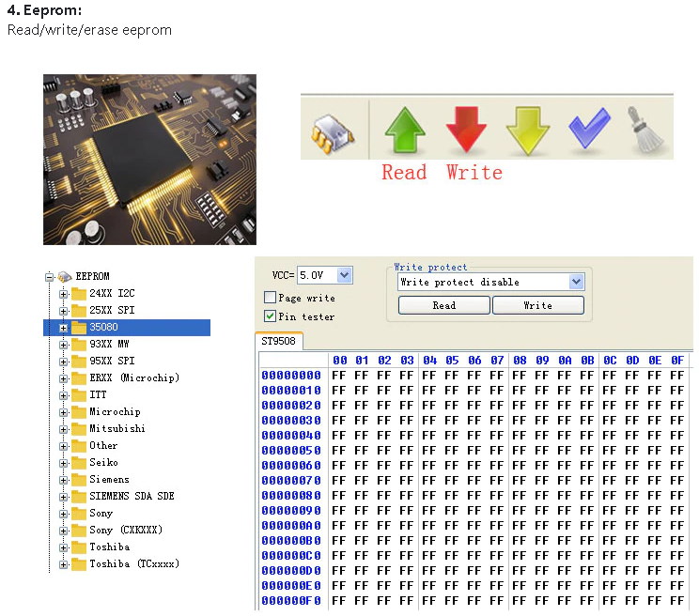Click the FF byte at row 00000000 column 00
This screenshot has width=699, height=616.
pyautogui.click(x=339, y=376)
